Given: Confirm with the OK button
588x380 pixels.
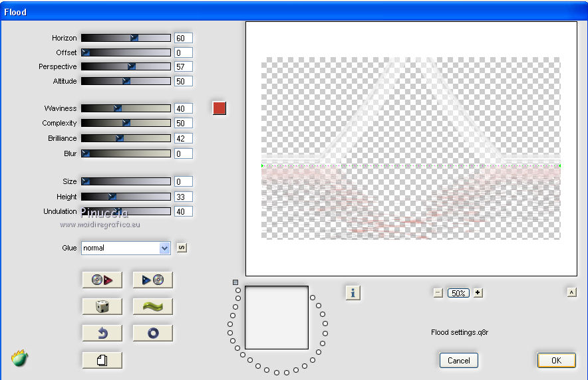Looking at the screenshot, I should [x=556, y=360].
